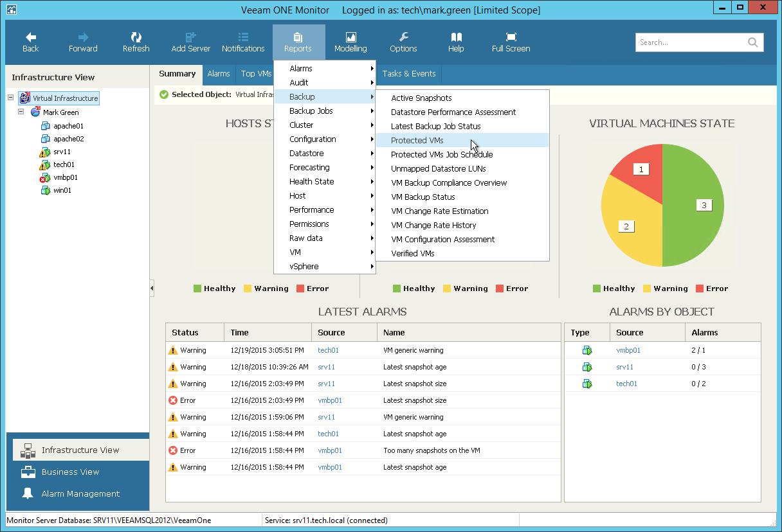Open the Modelling toolbar icon
Image resolution: width=782 pixels, height=532 pixels.
tap(350, 37)
